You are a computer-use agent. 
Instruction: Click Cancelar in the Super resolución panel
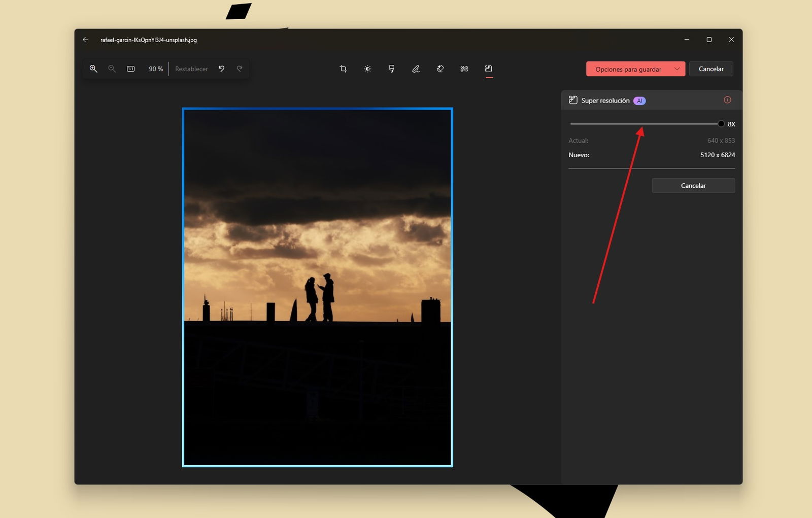click(693, 186)
